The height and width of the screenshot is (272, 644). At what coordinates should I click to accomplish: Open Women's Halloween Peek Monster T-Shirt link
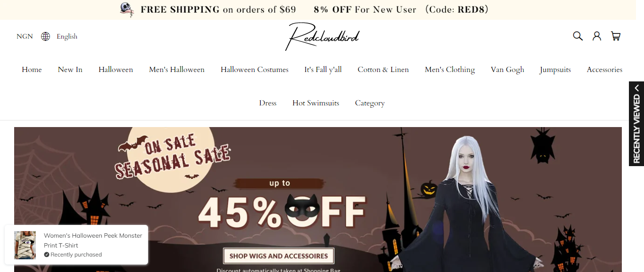pyautogui.click(x=93, y=240)
